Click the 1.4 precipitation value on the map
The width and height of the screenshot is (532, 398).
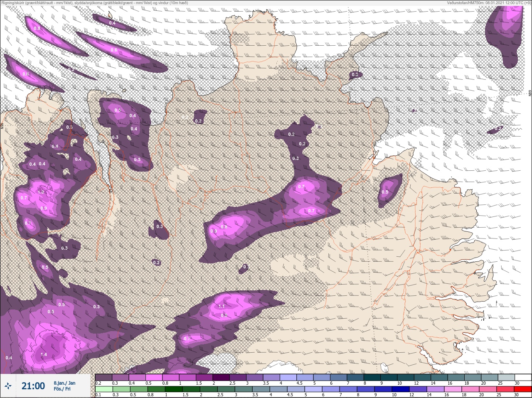tap(44, 354)
